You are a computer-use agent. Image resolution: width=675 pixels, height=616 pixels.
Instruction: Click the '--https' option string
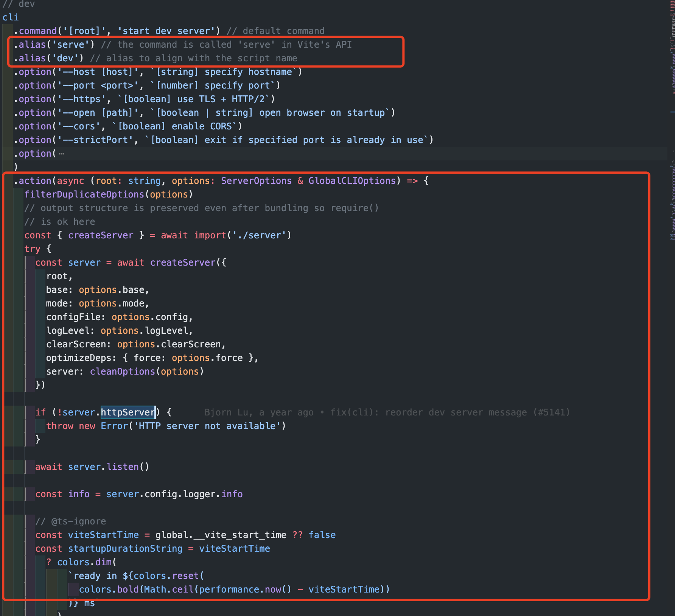(82, 99)
